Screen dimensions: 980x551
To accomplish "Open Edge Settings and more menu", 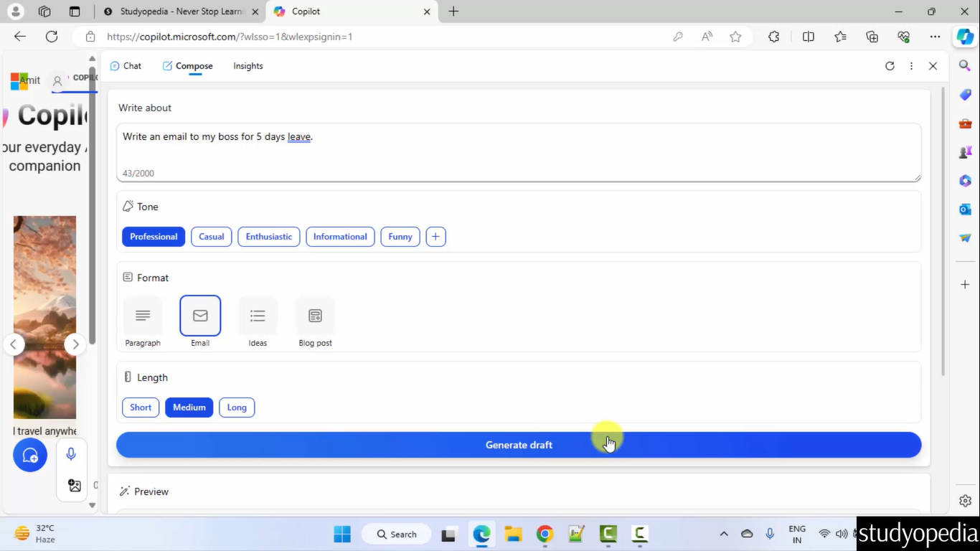I will tap(935, 37).
